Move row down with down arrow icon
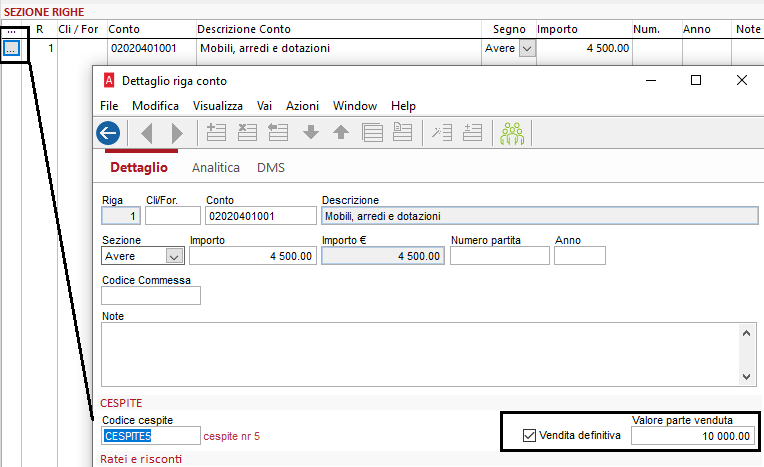 pos(311,132)
